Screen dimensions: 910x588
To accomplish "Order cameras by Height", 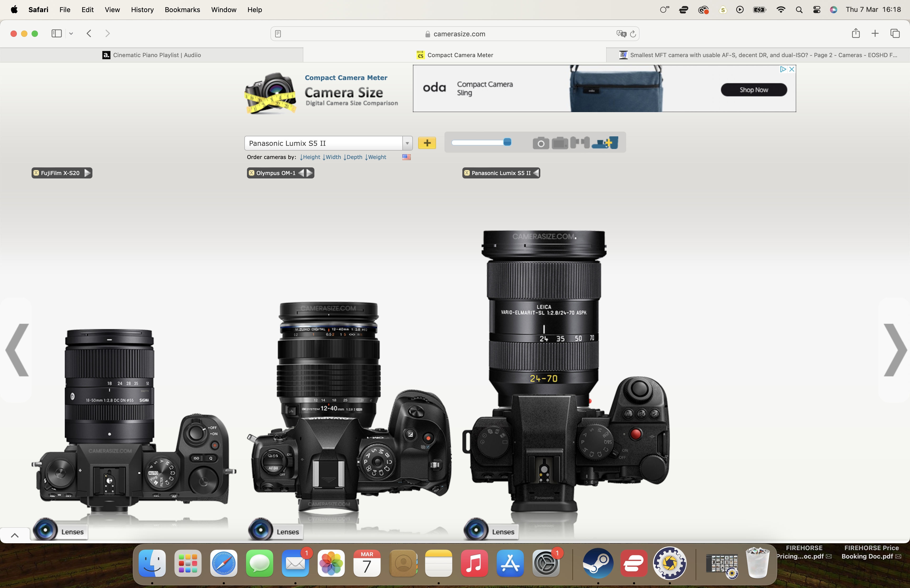I will tap(310, 157).
